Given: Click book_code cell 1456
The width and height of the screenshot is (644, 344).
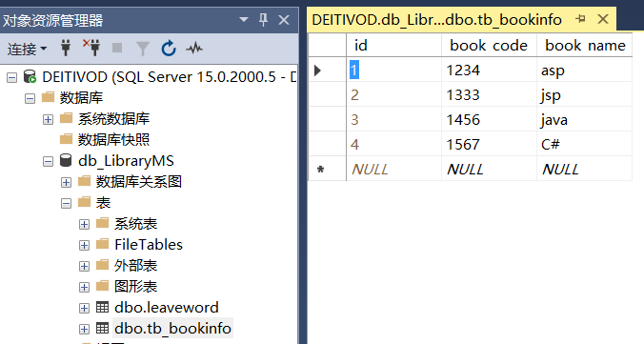Looking at the screenshot, I should click(489, 120).
